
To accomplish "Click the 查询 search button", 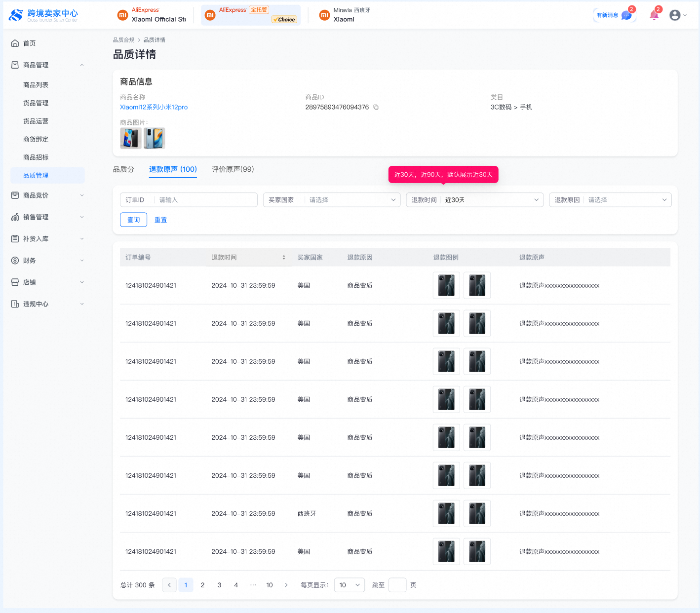I will click(x=134, y=220).
